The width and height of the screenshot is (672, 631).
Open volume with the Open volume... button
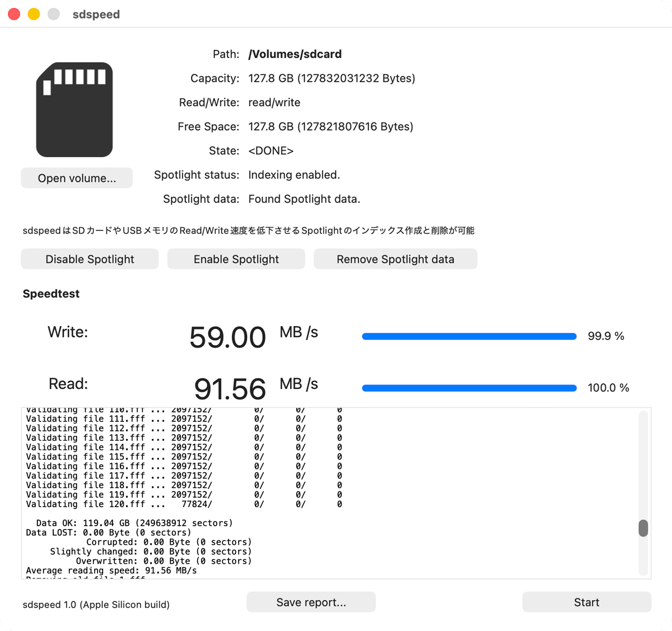pos(77,178)
